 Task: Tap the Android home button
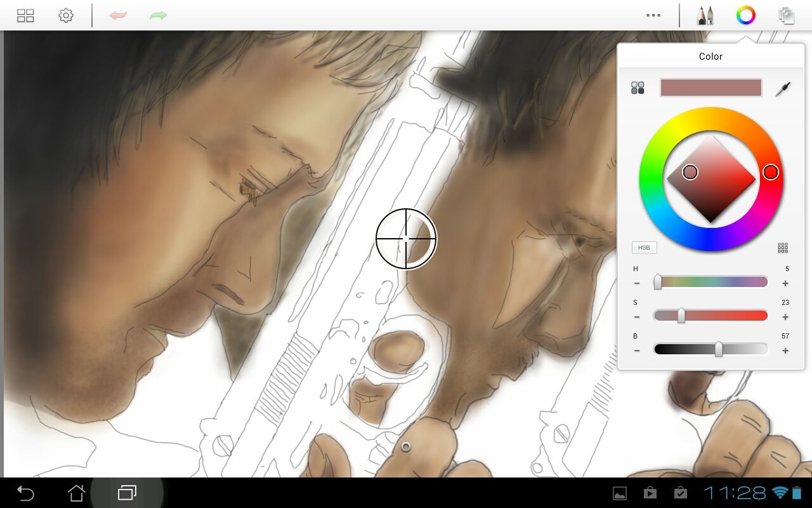pos(76,493)
